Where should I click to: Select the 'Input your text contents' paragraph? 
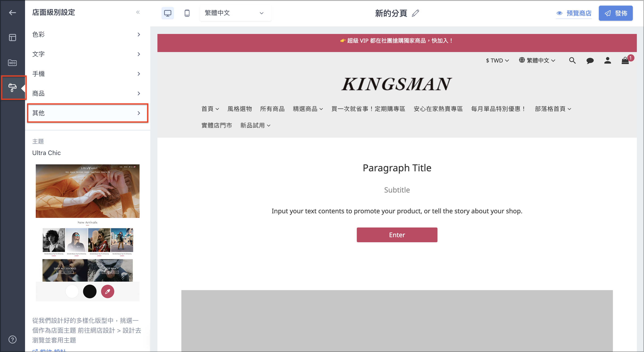click(397, 211)
